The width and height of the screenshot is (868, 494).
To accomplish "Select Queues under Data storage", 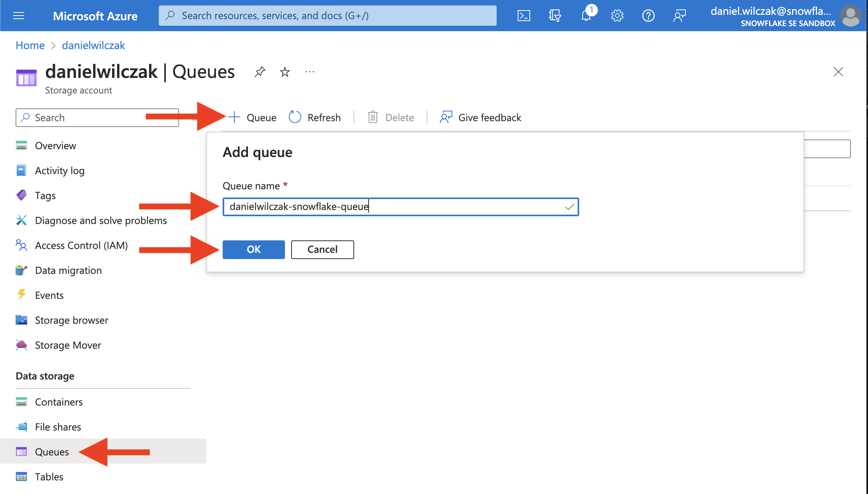I will coord(103,451).
